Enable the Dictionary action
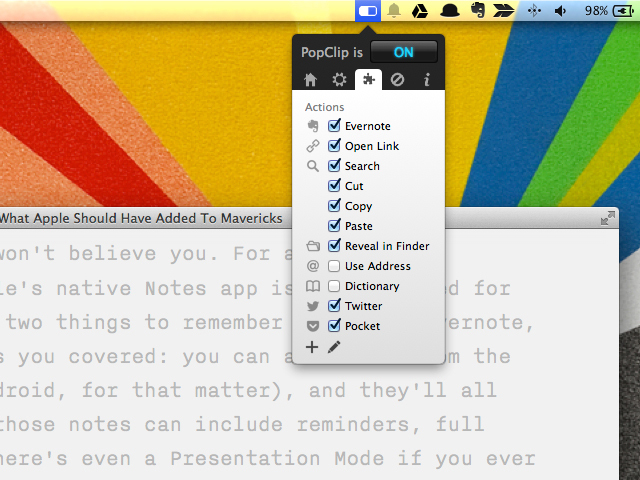This screenshot has height=480, width=640. pyautogui.click(x=334, y=286)
